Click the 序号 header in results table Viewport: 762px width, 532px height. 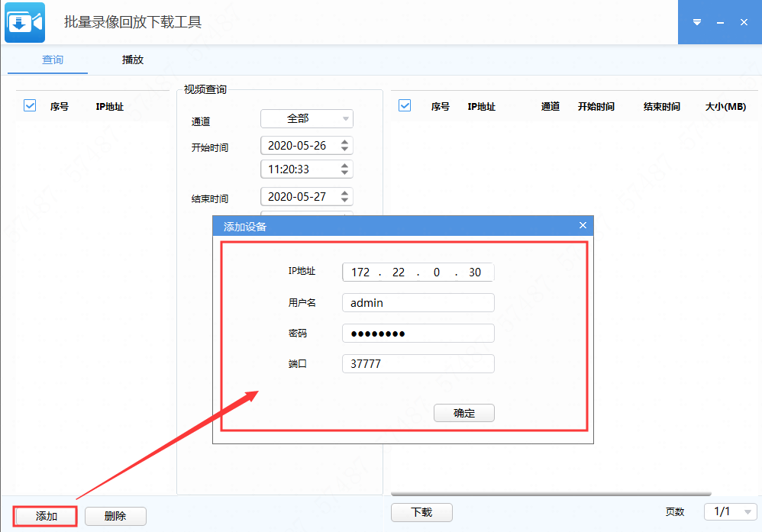click(441, 106)
